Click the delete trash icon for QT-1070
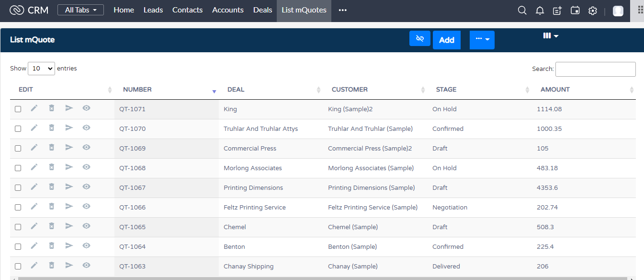This screenshot has width=644, height=280. coord(52,128)
